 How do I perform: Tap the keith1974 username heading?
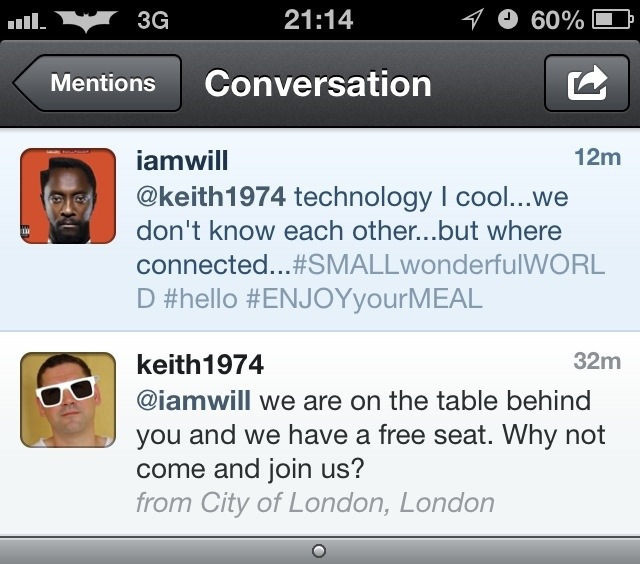[200, 364]
